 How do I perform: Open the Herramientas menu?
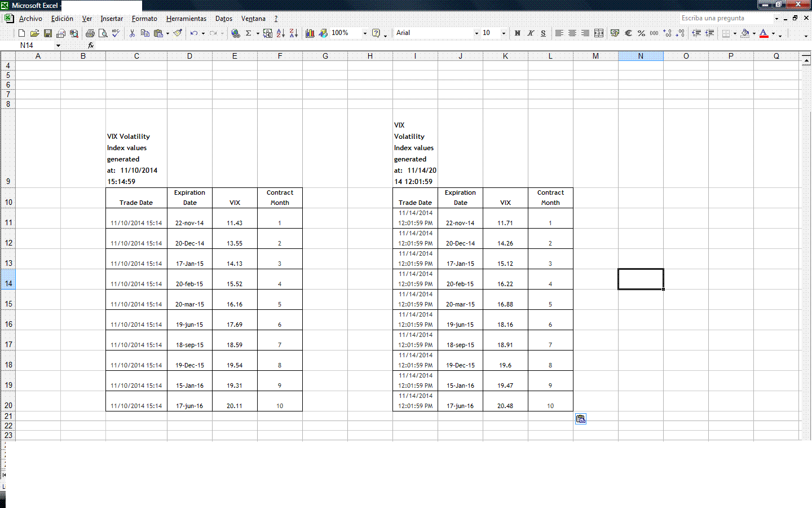point(186,19)
